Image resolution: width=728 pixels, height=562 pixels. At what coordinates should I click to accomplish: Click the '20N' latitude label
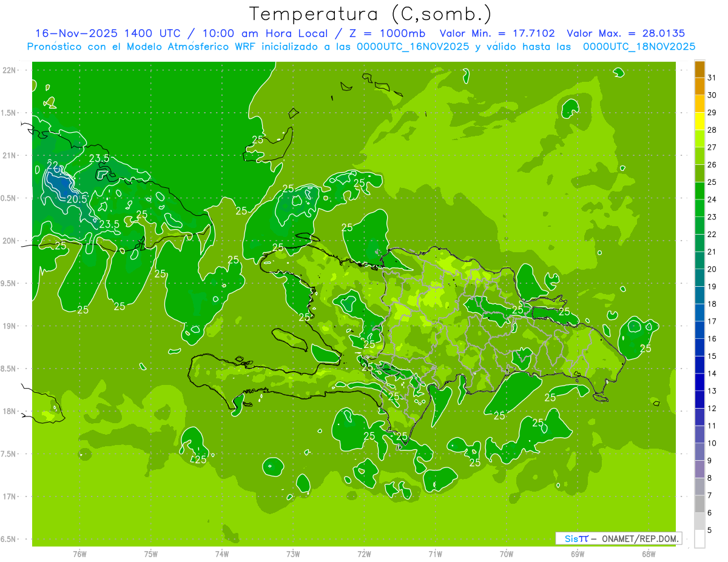pyautogui.click(x=10, y=241)
